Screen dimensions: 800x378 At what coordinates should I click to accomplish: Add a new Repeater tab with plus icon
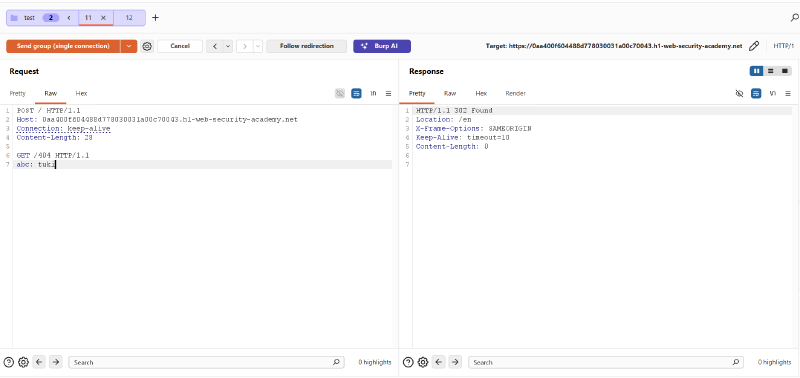point(156,18)
